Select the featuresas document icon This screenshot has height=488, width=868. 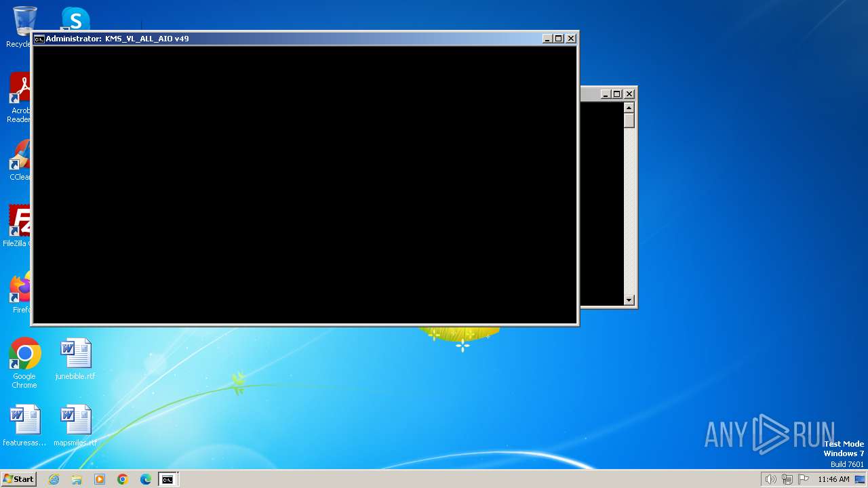[24, 426]
